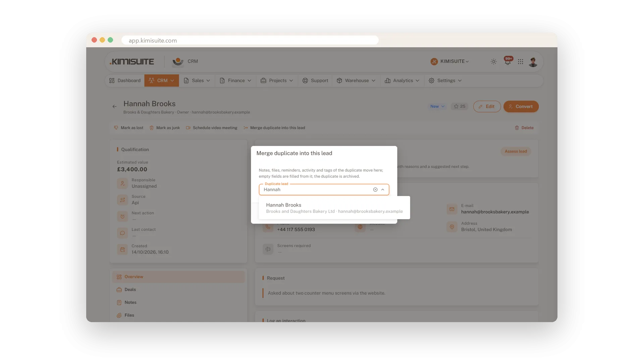
Task: Open the user avatar profile menu
Action: 533,62
